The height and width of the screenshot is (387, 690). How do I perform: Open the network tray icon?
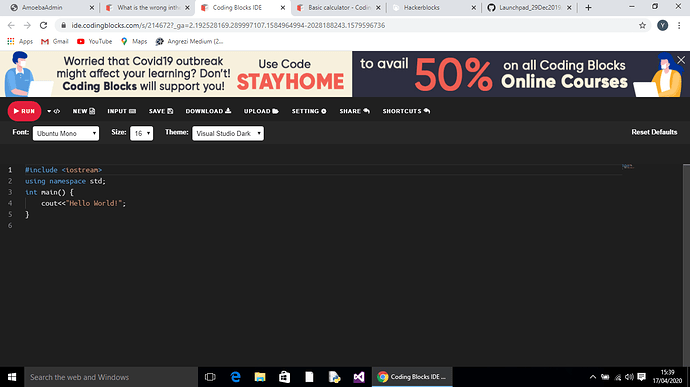[x=618, y=377]
